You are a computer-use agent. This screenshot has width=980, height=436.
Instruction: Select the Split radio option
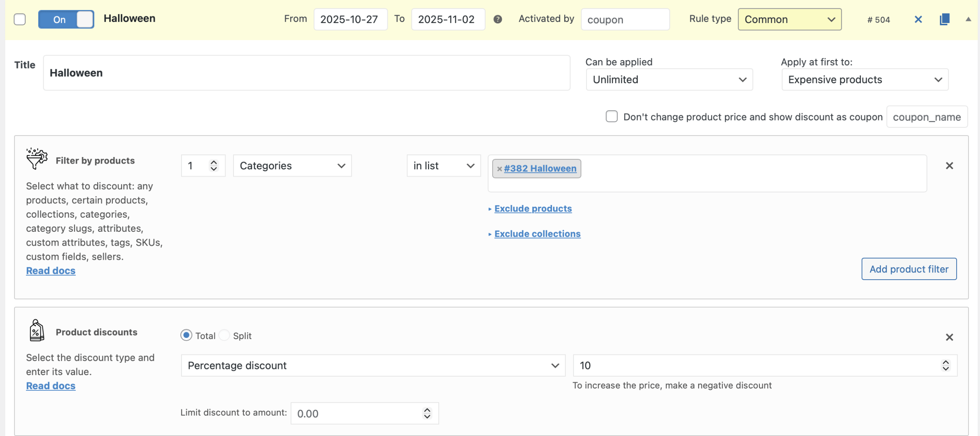coord(224,336)
